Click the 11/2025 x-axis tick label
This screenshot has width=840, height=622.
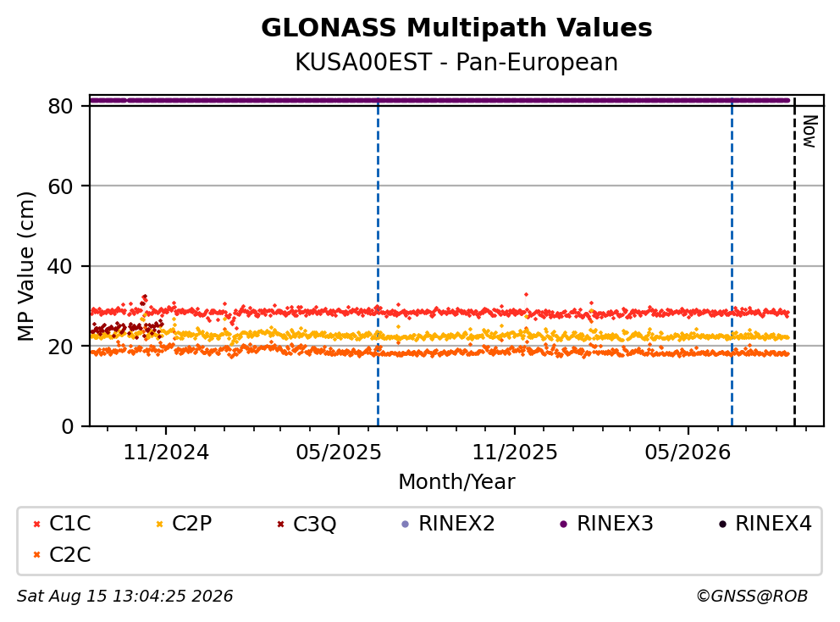coord(515,453)
